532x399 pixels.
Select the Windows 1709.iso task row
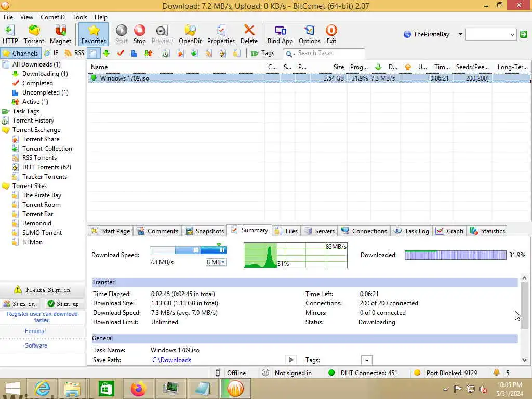[x=309, y=78]
